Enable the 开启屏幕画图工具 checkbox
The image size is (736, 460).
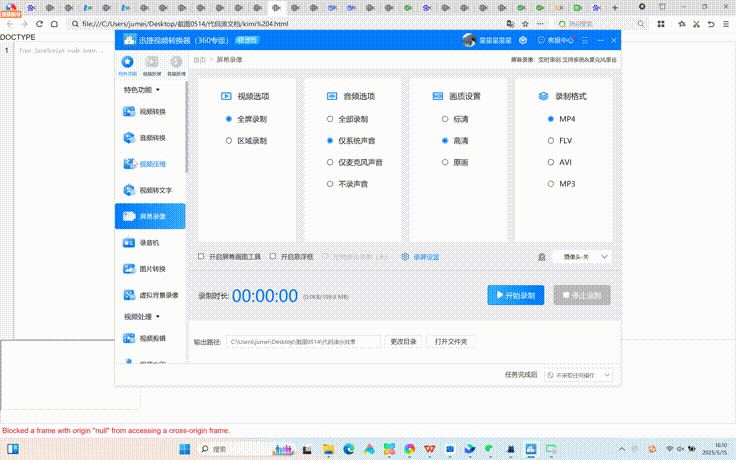coord(202,257)
